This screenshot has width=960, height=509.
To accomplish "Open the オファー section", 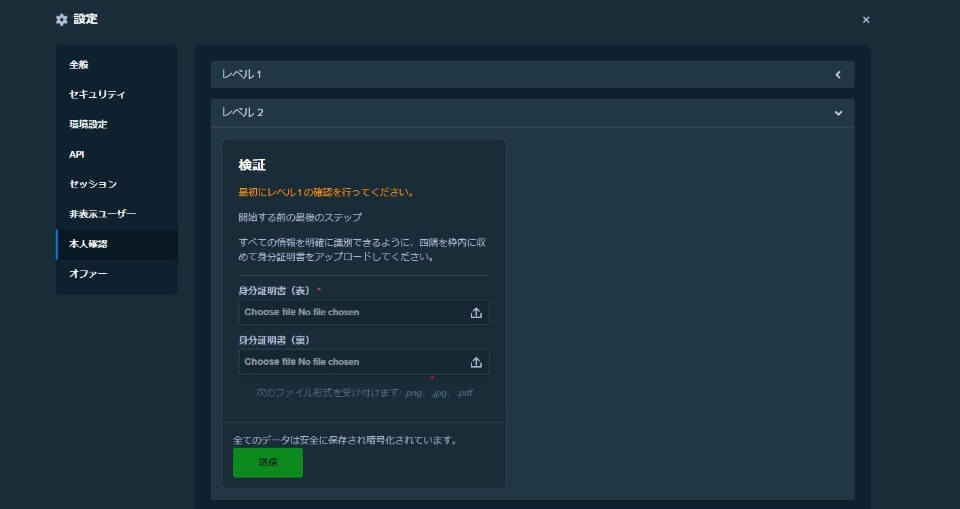I will [x=117, y=274].
